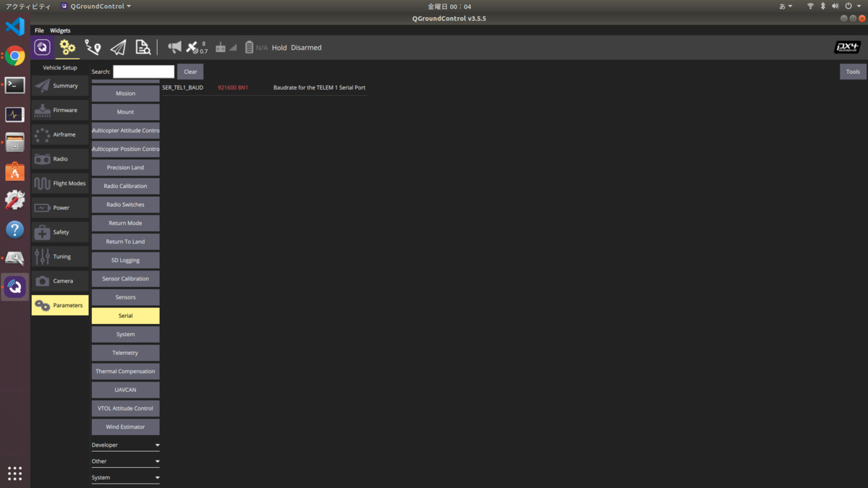
Task: Click the Disarmed status indicator
Action: tap(306, 48)
